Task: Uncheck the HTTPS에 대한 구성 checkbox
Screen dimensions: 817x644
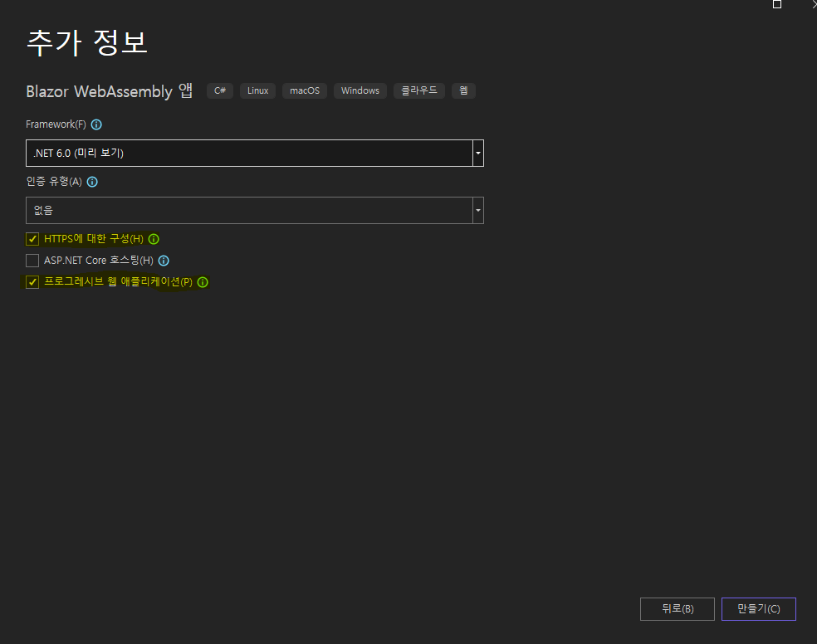Action: (32, 239)
